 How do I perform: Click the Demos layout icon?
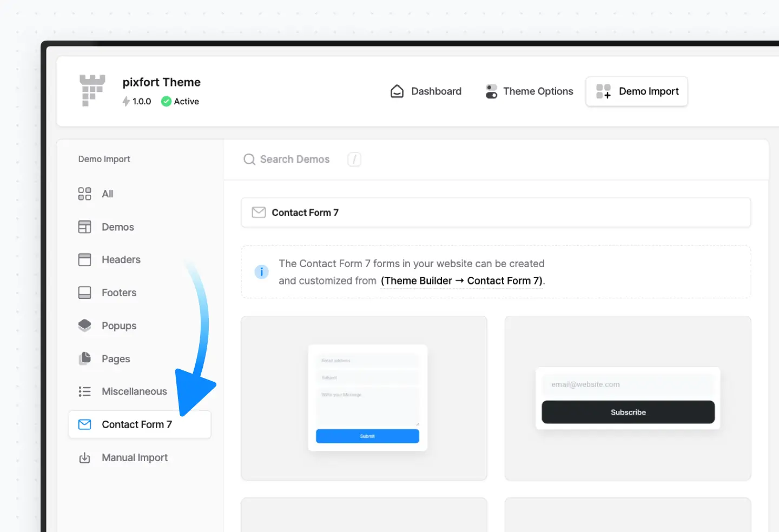pos(84,227)
